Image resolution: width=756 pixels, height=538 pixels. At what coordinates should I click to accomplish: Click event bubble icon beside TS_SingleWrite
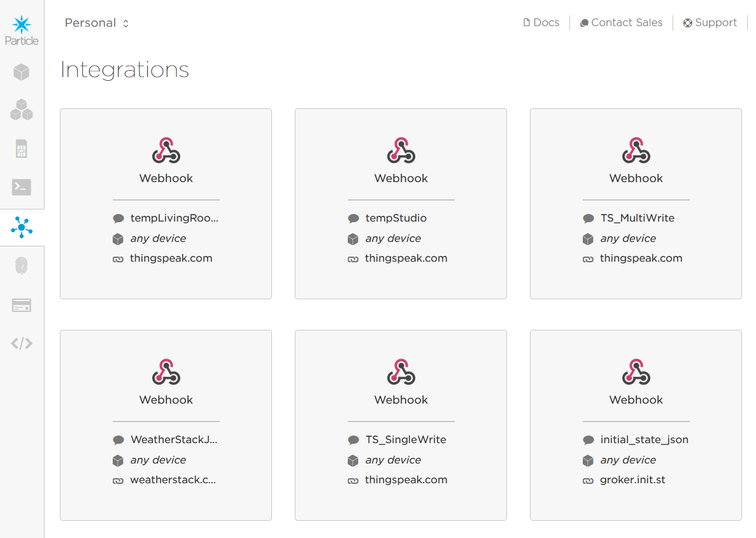coord(353,440)
